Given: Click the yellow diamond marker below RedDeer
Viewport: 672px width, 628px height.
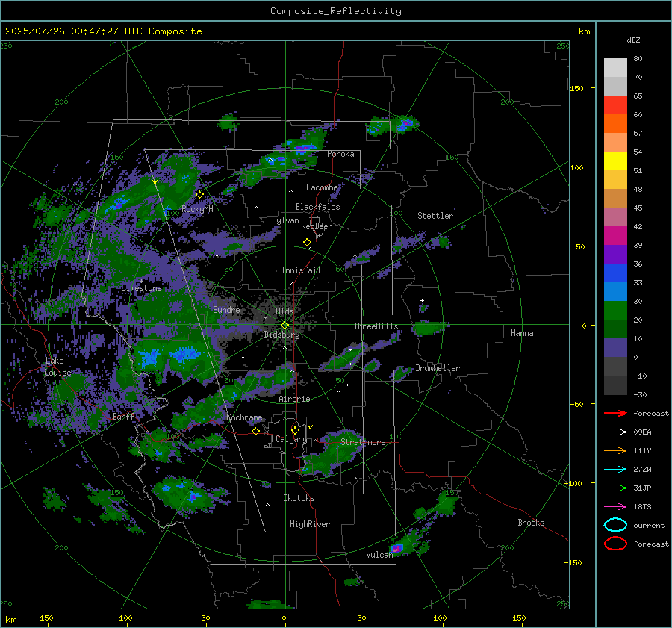Looking at the screenshot, I should [x=307, y=243].
